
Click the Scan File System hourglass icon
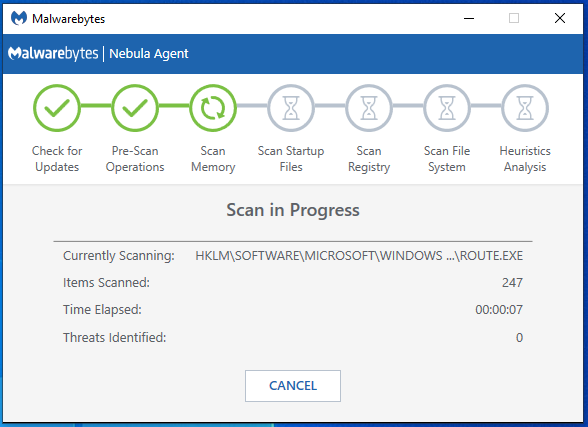click(x=447, y=108)
